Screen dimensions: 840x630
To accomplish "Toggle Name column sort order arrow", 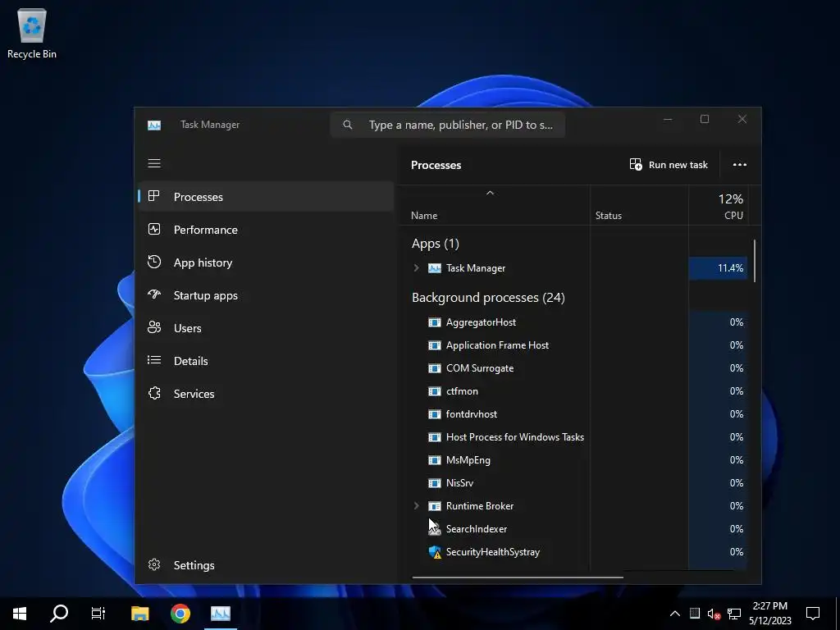I will (490, 193).
